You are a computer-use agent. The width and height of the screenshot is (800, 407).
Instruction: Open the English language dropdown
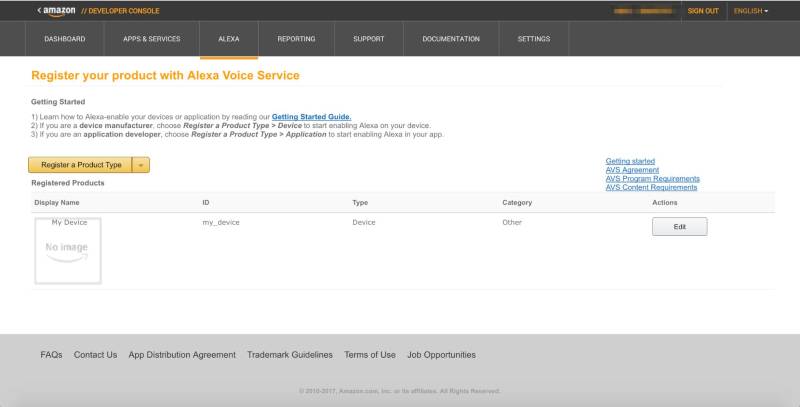(751, 11)
